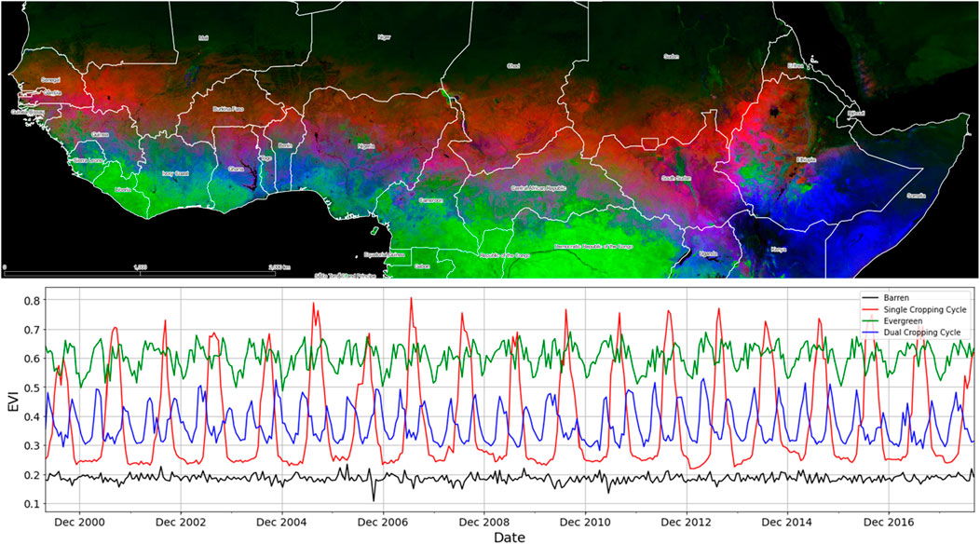The width and height of the screenshot is (980, 544).
Task: Click the Barren legend entry
Action: (x=898, y=297)
